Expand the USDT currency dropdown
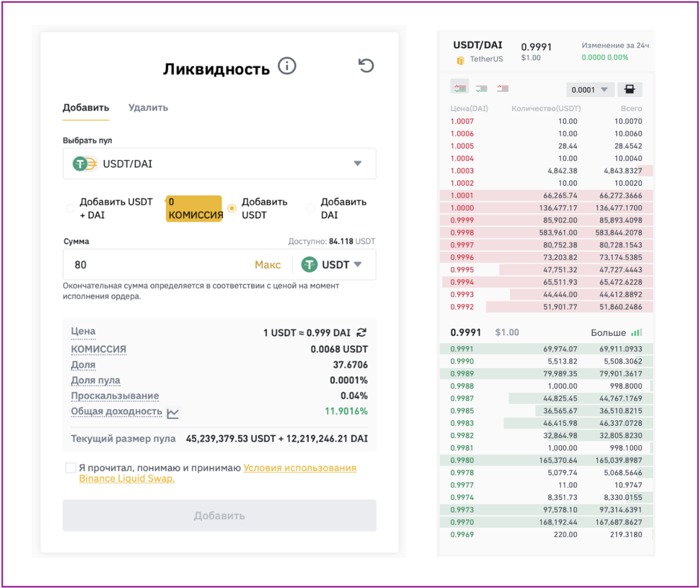Viewport: 700px width, 588px height. (x=331, y=264)
